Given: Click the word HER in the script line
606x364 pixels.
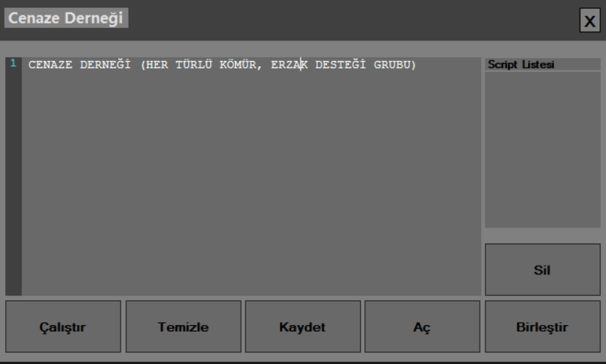Looking at the screenshot, I should tap(157, 65).
